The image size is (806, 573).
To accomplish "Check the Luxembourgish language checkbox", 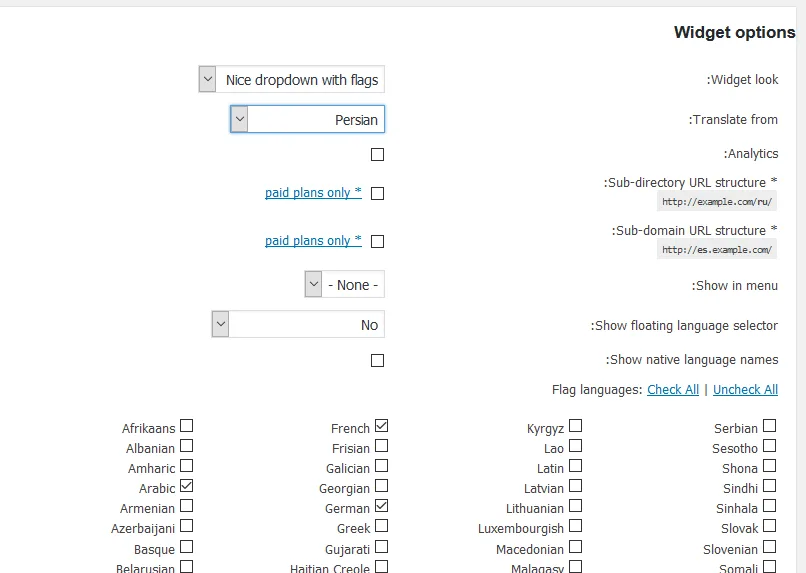I will coord(576,526).
